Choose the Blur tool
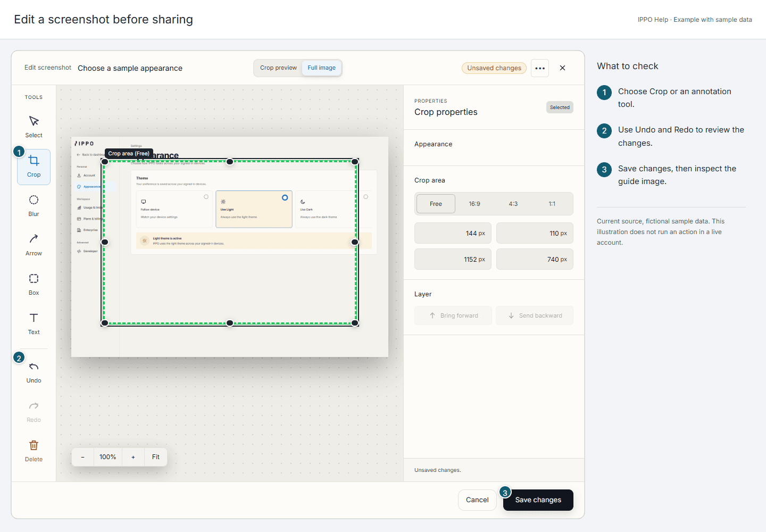766x532 pixels. (x=34, y=206)
